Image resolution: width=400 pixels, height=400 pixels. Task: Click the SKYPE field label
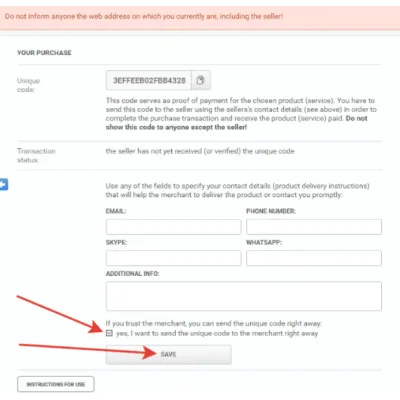116,242
